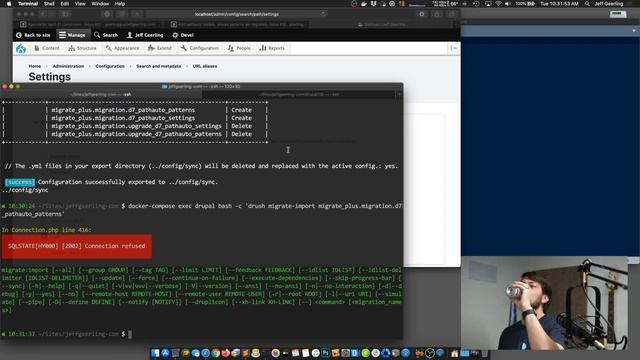Click the AirPlay display icon
The height and width of the screenshot is (360, 640).
click(x=488, y=4)
